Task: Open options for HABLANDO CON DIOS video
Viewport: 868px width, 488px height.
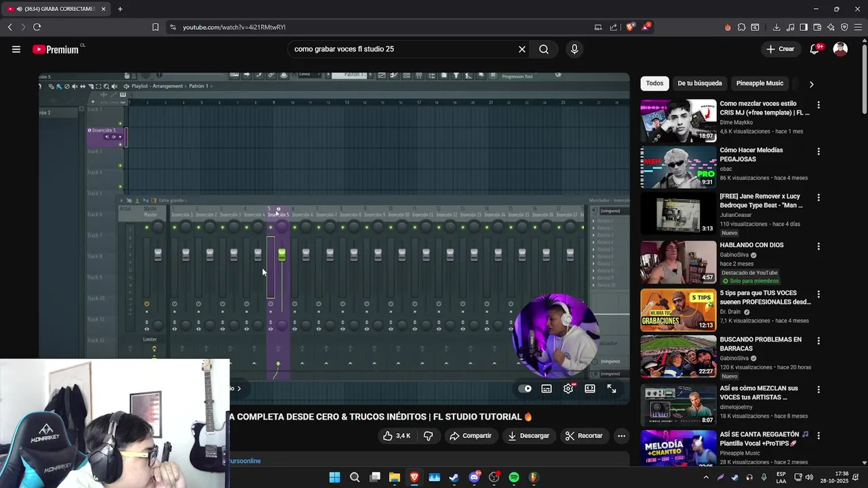Action: click(x=818, y=246)
